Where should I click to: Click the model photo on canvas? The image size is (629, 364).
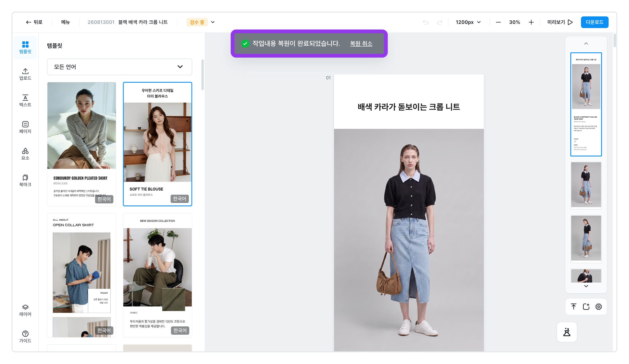click(409, 240)
